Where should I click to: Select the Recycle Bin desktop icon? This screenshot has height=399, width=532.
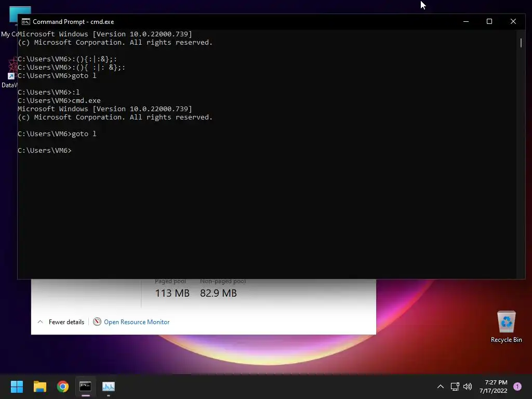coord(506,327)
